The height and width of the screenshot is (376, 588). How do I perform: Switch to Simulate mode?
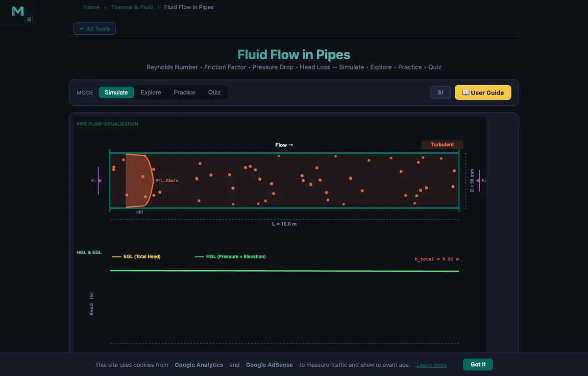116,93
